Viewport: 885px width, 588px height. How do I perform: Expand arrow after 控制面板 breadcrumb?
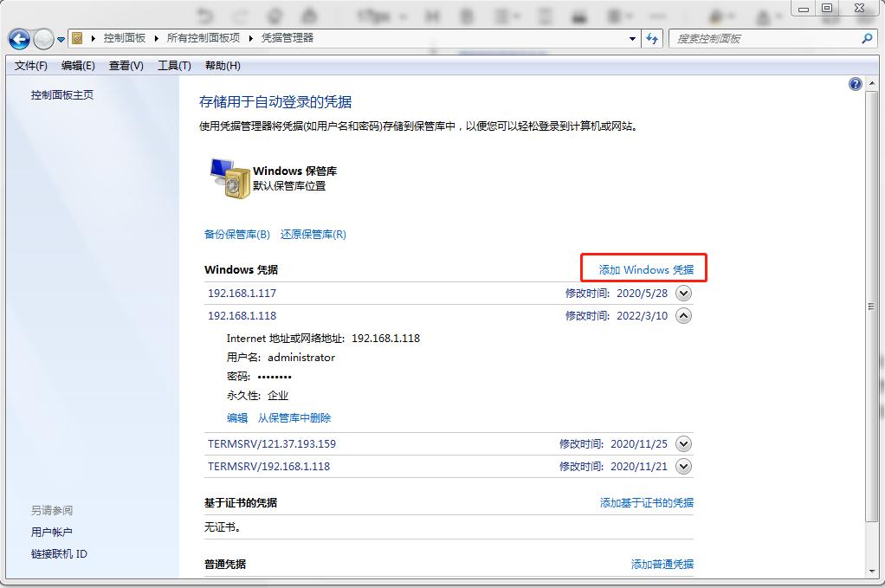[x=157, y=38]
